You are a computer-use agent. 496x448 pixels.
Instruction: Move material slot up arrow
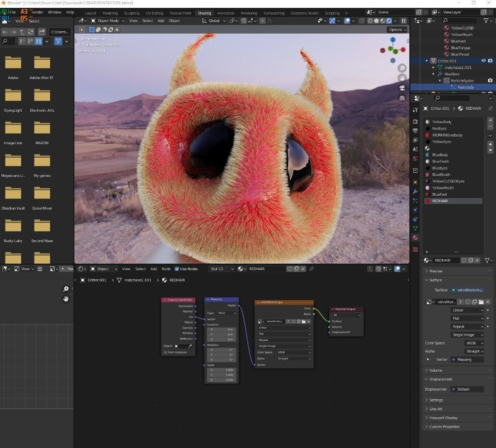tap(490, 144)
